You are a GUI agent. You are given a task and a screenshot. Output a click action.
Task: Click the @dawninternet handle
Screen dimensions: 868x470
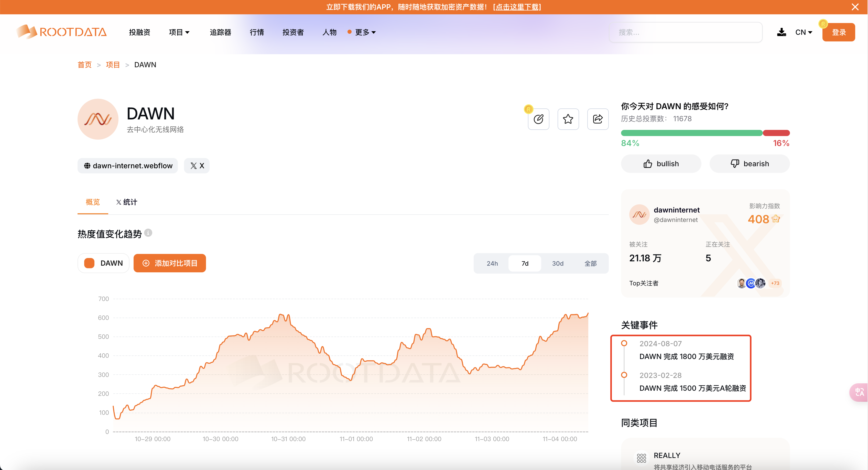[676, 220]
